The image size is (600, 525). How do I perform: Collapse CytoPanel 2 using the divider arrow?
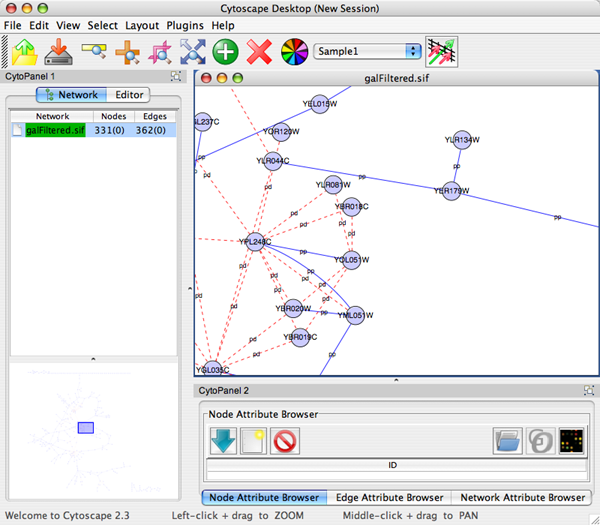click(x=396, y=380)
